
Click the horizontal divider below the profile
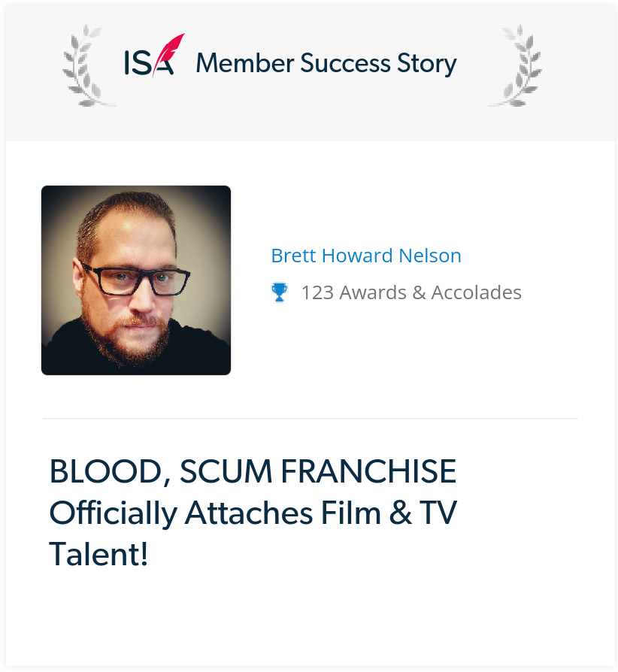click(x=311, y=418)
